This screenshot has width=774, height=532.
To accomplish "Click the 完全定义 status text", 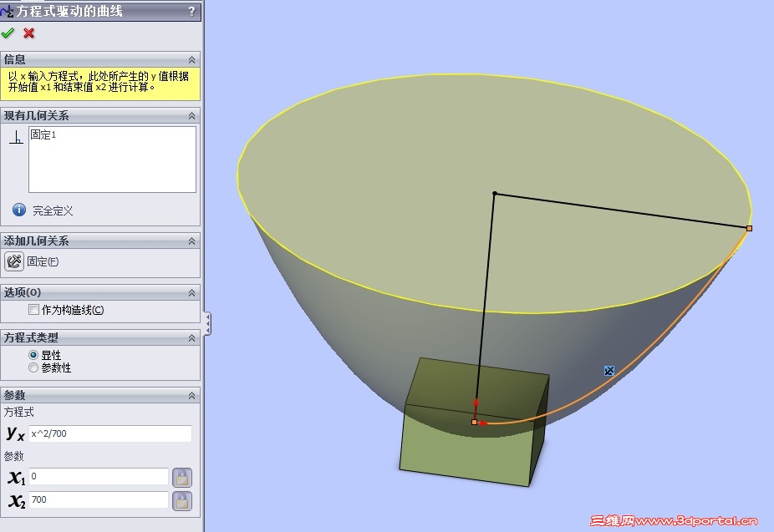I will coord(53,211).
